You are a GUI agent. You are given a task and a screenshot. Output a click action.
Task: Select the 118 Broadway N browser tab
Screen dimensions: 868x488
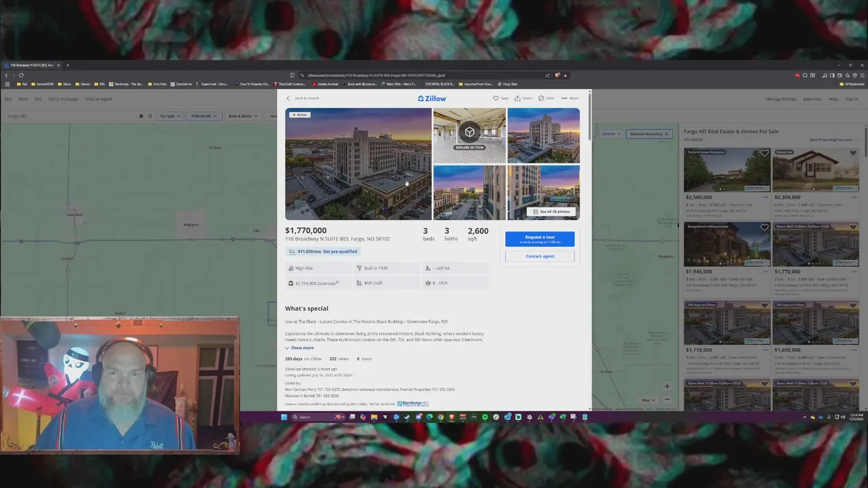32,65
